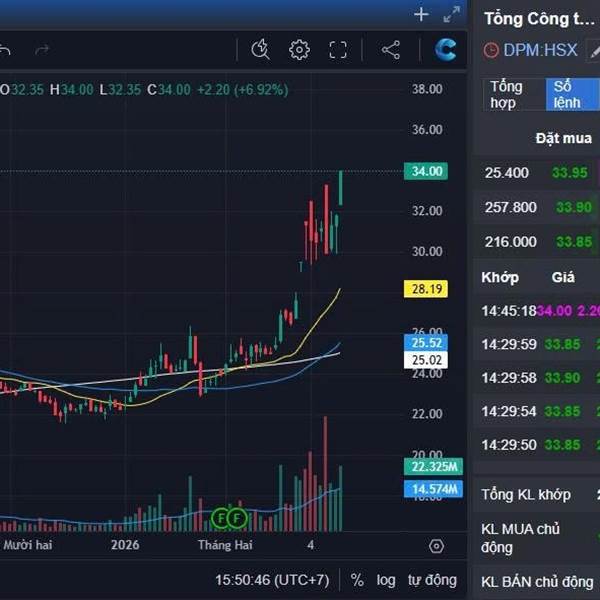
Task: Click bid volume 216.000
Action: 511,242
